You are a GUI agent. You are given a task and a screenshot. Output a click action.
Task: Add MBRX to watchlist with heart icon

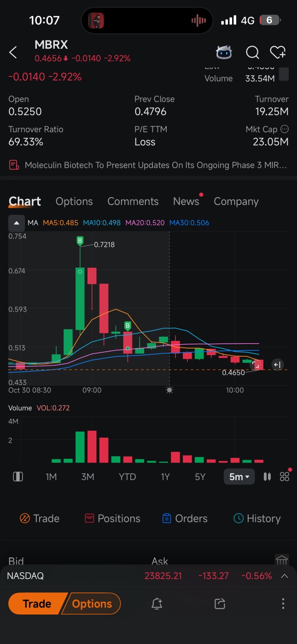278,53
